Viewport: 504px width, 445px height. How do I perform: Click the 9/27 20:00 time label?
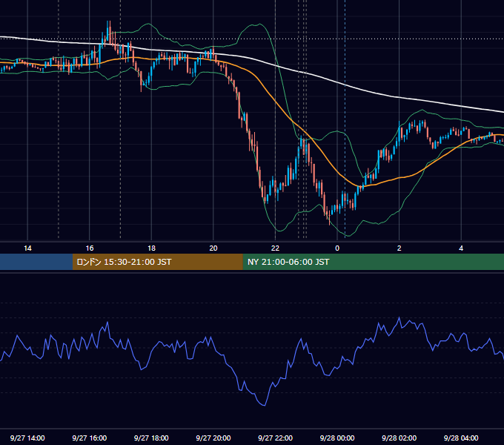pos(213,438)
